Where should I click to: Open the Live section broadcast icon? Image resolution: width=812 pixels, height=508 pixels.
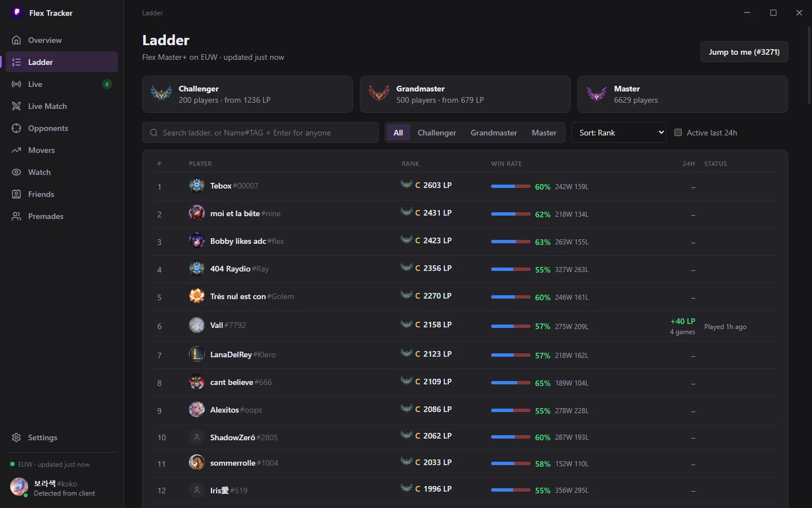click(x=16, y=84)
